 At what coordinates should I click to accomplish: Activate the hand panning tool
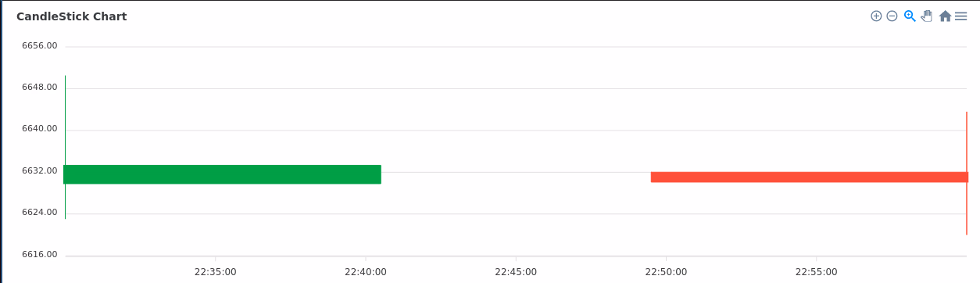(x=927, y=16)
